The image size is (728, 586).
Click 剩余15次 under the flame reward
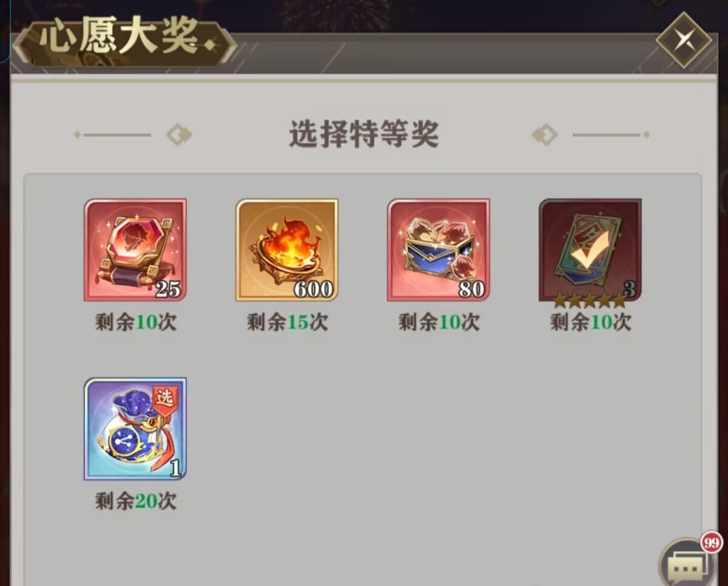click(x=287, y=322)
